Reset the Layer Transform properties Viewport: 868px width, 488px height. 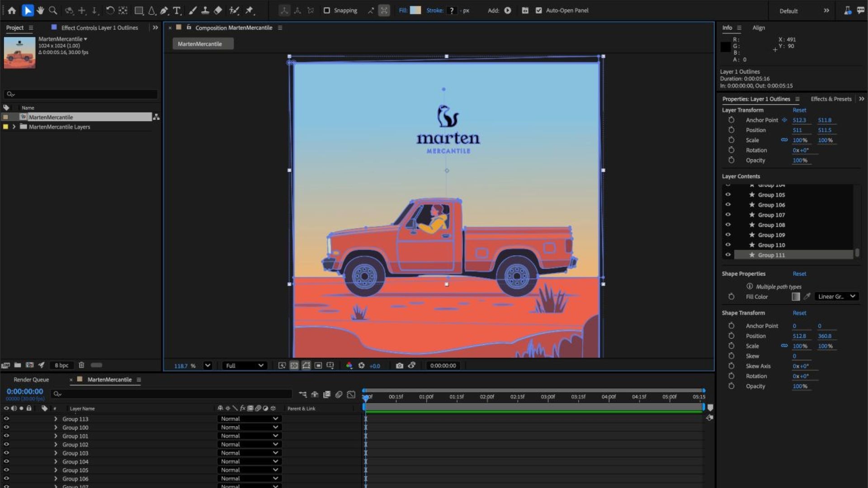799,110
